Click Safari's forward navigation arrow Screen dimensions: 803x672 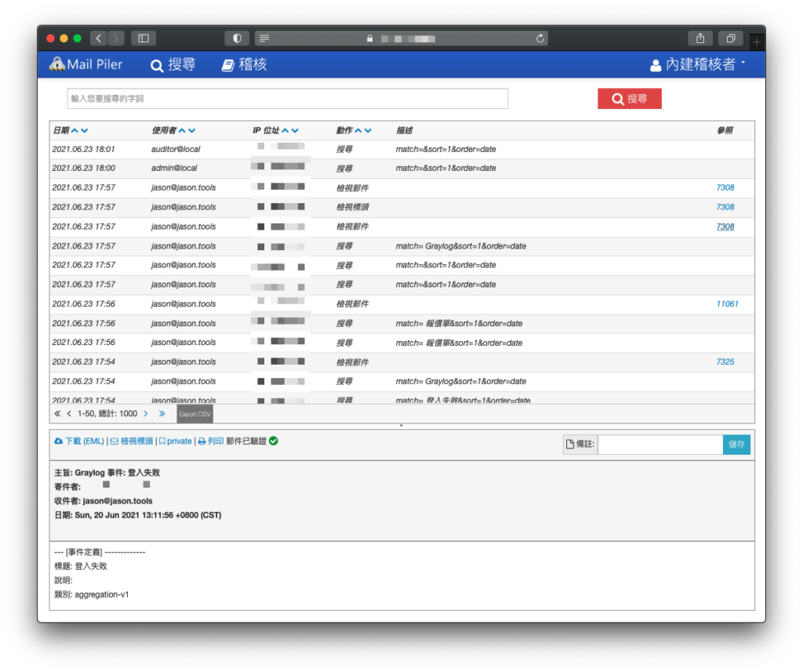pos(116,38)
